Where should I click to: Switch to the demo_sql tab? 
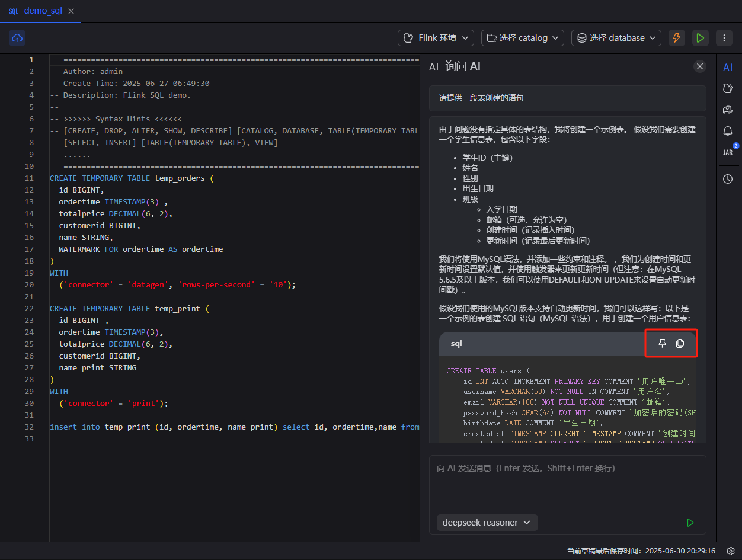pos(42,11)
